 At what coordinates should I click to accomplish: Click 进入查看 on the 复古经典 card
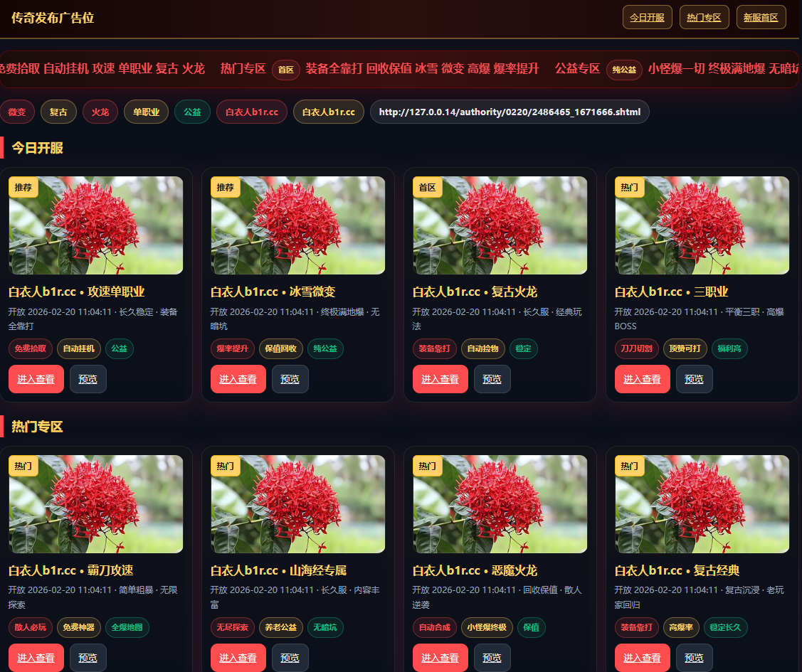click(x=642, y=658)
